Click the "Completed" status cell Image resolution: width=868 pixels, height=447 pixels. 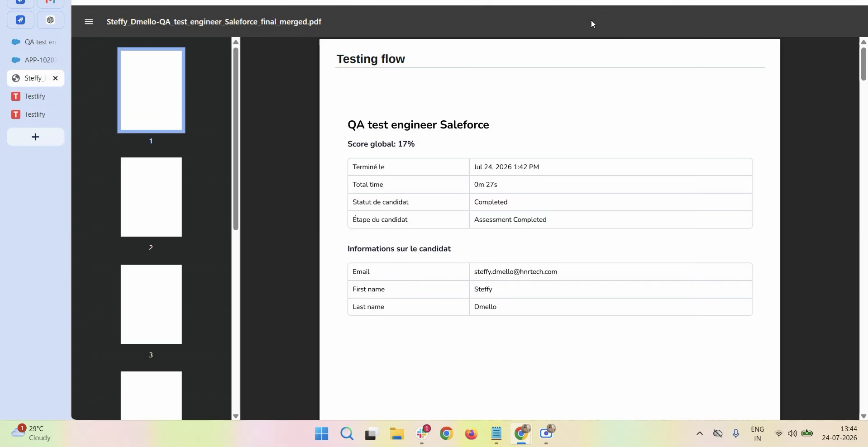[x=611, y=202]
